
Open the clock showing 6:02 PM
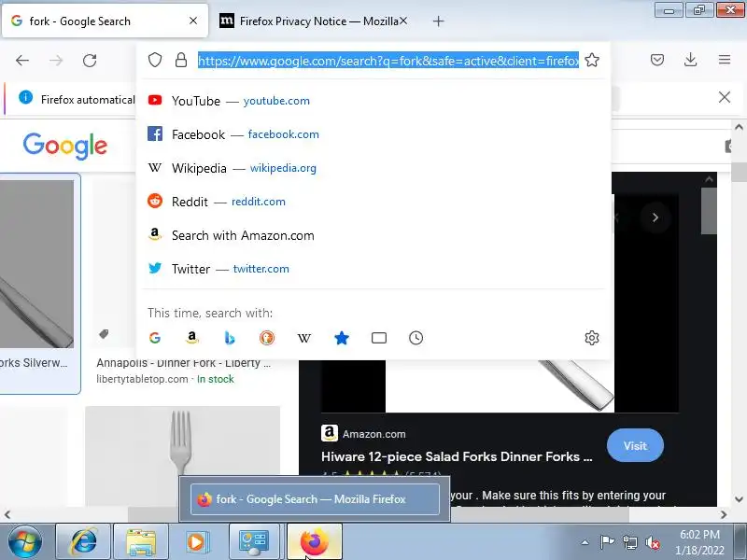click(x=699, y=542)
